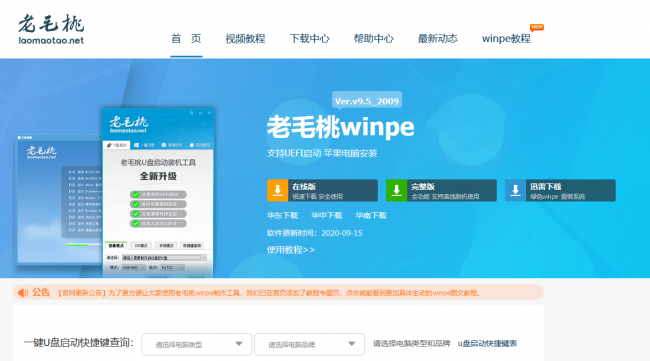Click the 全新升级 text in the tool screenshot

[158, 176]
